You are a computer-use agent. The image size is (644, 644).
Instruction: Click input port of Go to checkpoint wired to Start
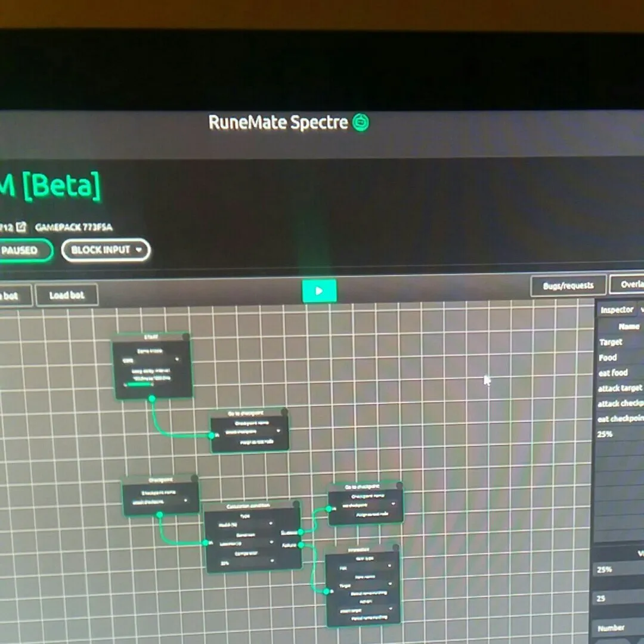211,435
